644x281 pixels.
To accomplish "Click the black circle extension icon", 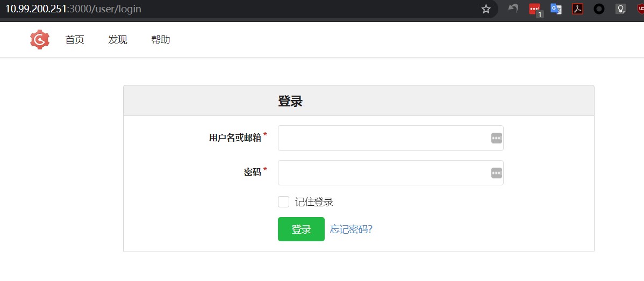I will click(x=599, y=9).
